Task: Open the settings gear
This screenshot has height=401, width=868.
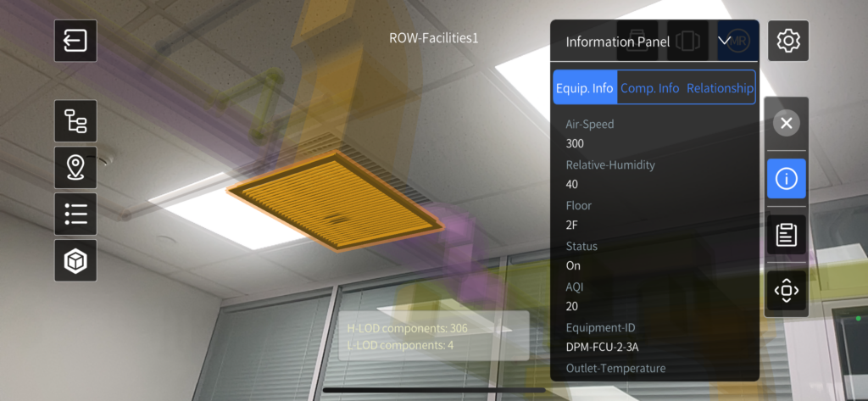Action: coord(788,41)
